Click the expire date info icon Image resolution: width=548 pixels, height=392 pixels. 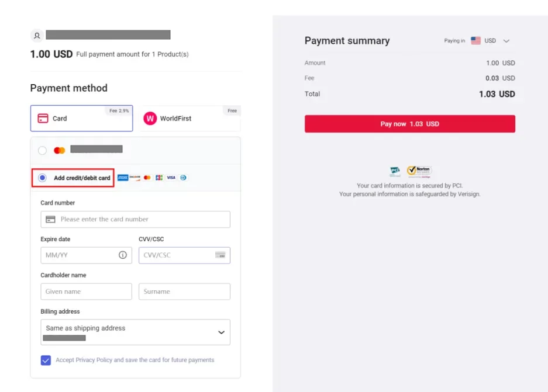123,255
